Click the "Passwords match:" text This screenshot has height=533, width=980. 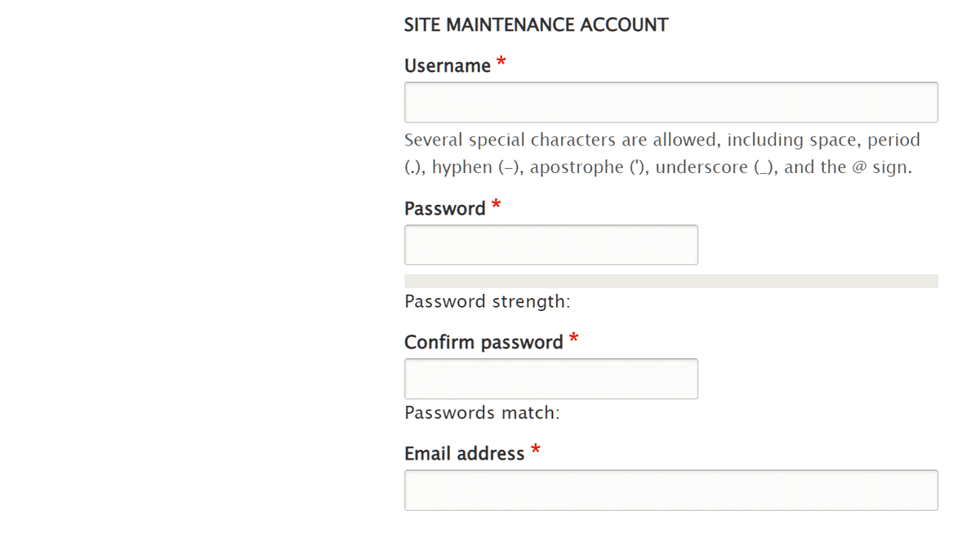click(x=482, y=412)
